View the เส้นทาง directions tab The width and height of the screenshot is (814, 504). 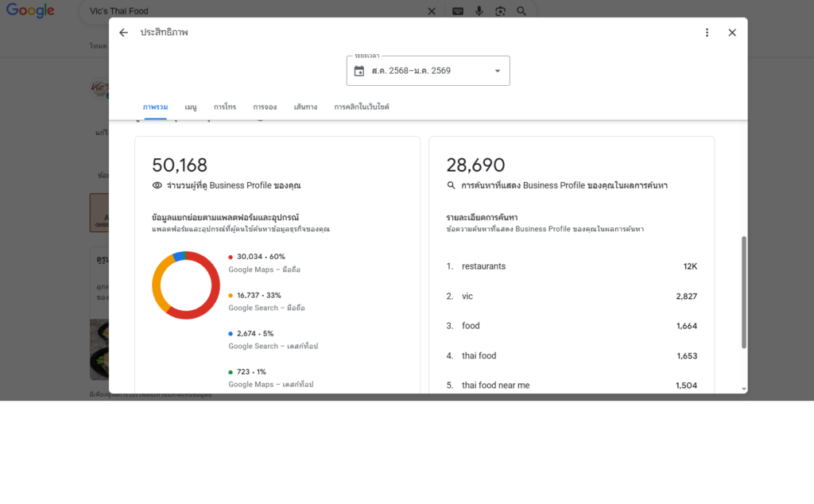(304, 107)
